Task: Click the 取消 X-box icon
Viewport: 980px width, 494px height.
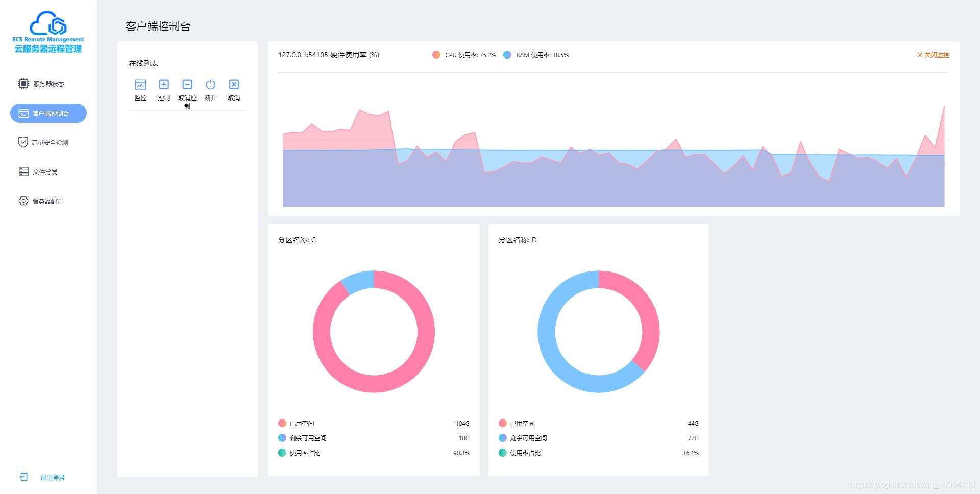Action: (234, 84)
